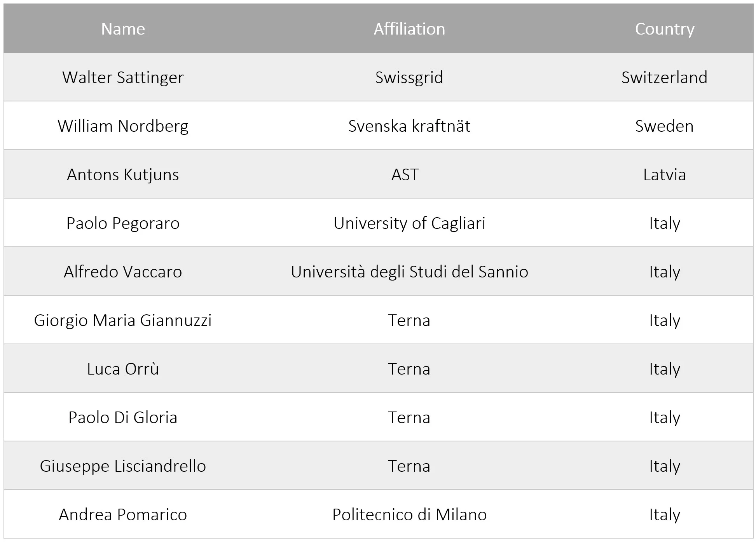Click the Country column header
The image size is (756, 544).
click(x=665, y=29)
